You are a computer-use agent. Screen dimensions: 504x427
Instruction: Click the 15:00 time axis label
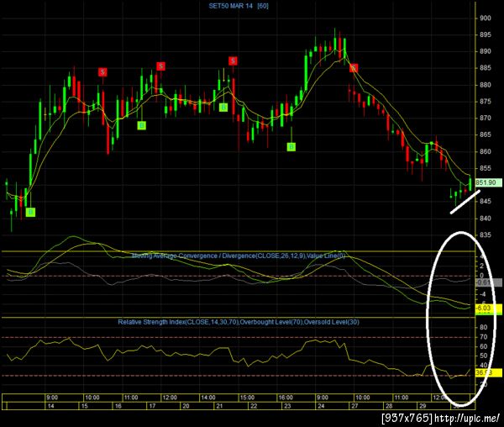pos(247,398)
